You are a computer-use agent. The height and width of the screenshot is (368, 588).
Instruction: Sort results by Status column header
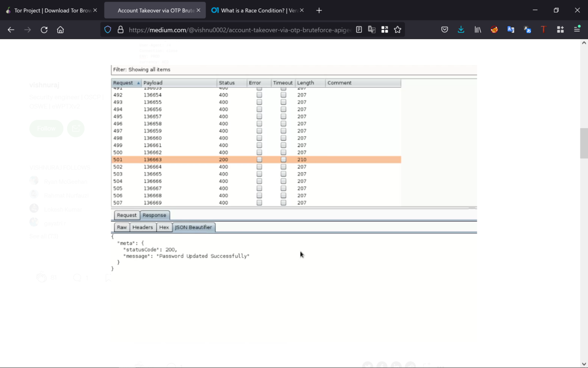pos(232,83)
